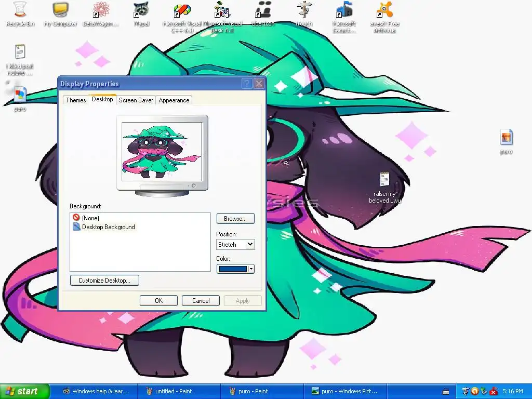The width and height of the screenshot is (532, 399).
Task: Click the Browse... button
Action: coord(235,219)
